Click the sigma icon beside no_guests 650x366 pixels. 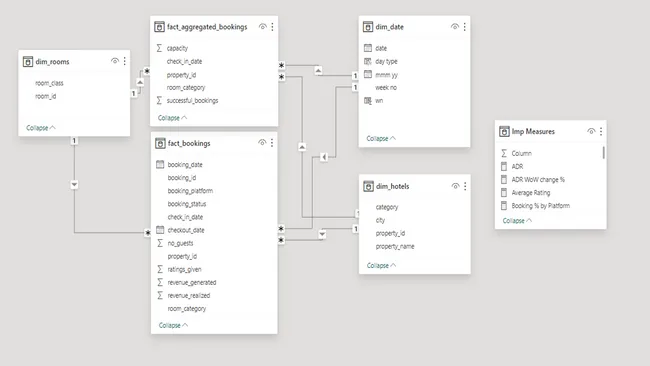click(x=160, y=243)
